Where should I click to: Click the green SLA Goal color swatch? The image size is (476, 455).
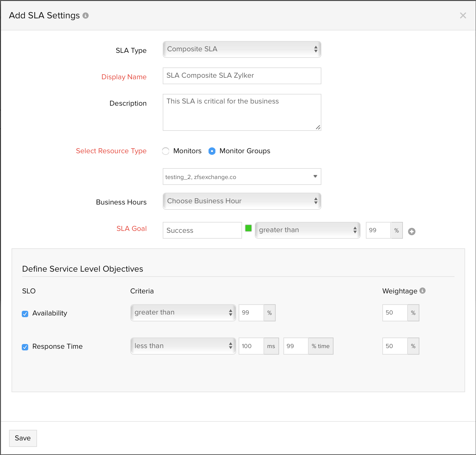pos(248,228)
